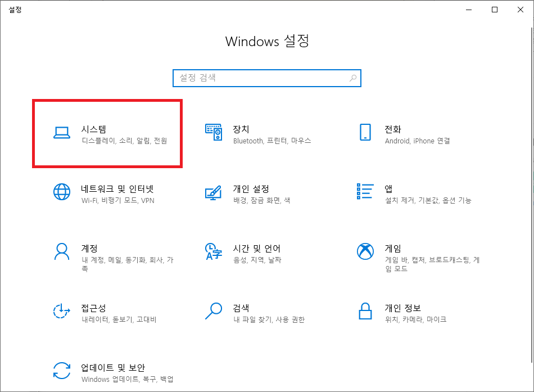The height and width of the screenshot is (392, 534).
Task: Open the 개인 설정 paintbrush icon
Action: click(x=214, y=192)
